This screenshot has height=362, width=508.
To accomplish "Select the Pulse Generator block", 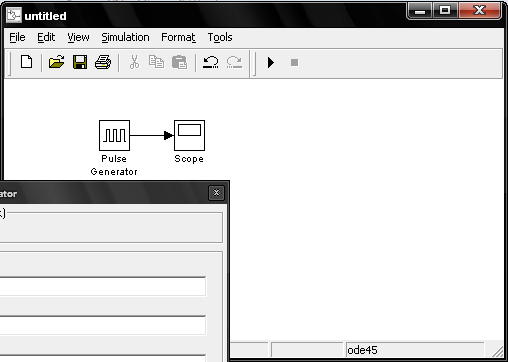I will click(114, 135).
